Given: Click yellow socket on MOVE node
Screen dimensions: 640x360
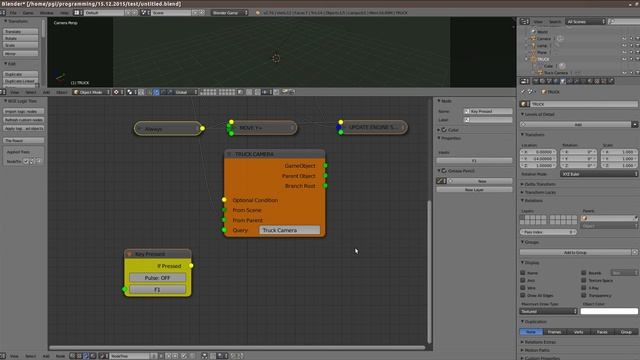Looking at the screenshot, I should click(x=231, y=122).
